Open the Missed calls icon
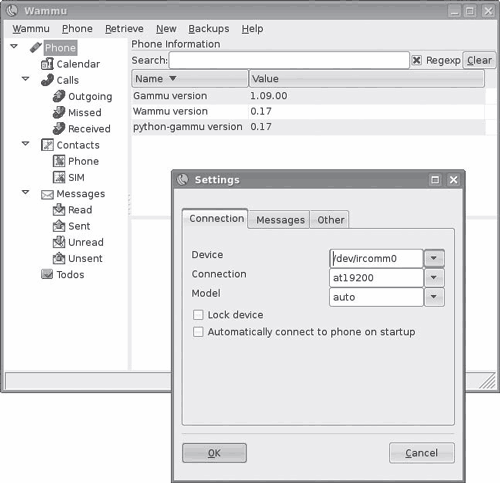 (x=59, y=112)
